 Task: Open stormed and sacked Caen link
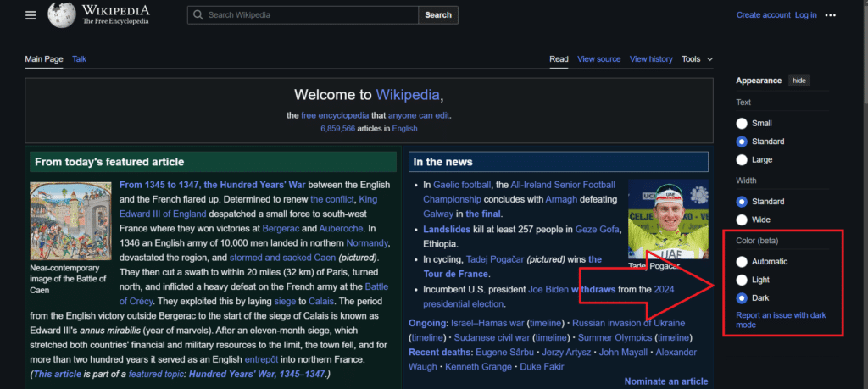(283, 258)
